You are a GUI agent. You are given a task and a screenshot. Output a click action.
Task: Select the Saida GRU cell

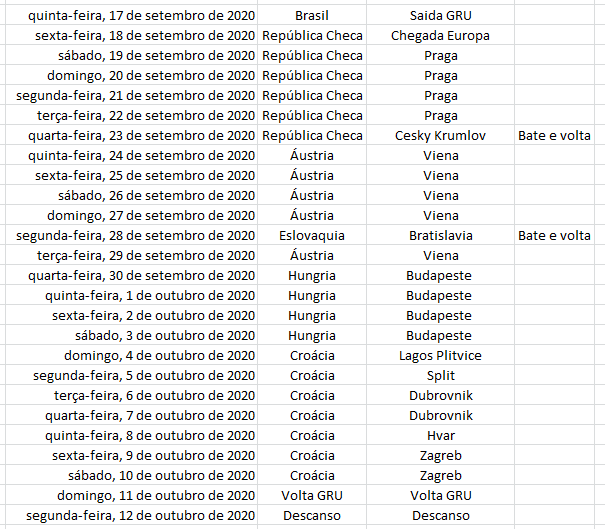tap(440, 16)
